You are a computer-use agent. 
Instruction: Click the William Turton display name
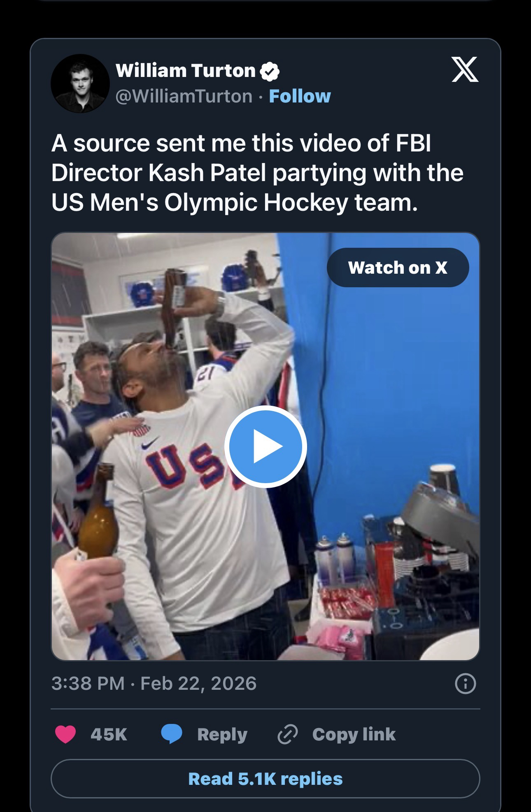pos(186,71)
